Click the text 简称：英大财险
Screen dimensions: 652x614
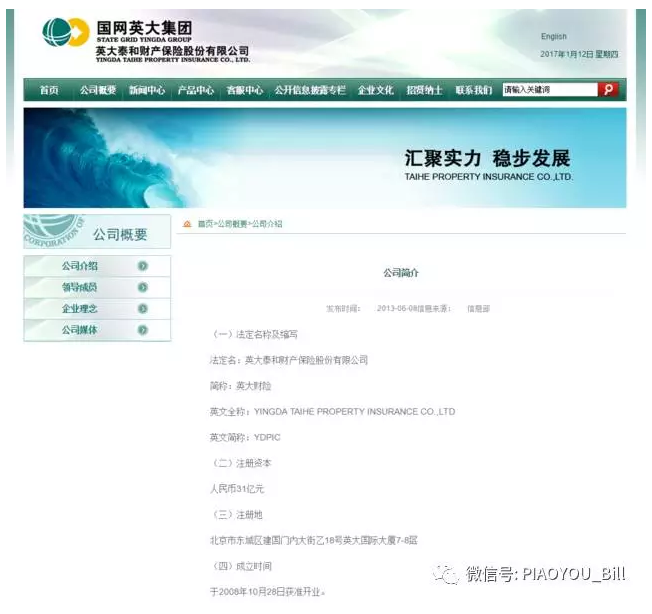pos(240,386)
